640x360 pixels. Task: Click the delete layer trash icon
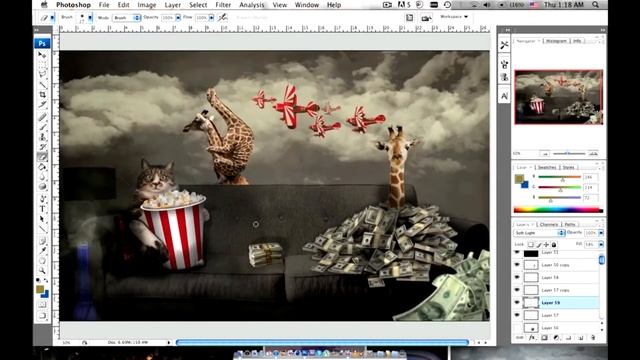[593, 338]
